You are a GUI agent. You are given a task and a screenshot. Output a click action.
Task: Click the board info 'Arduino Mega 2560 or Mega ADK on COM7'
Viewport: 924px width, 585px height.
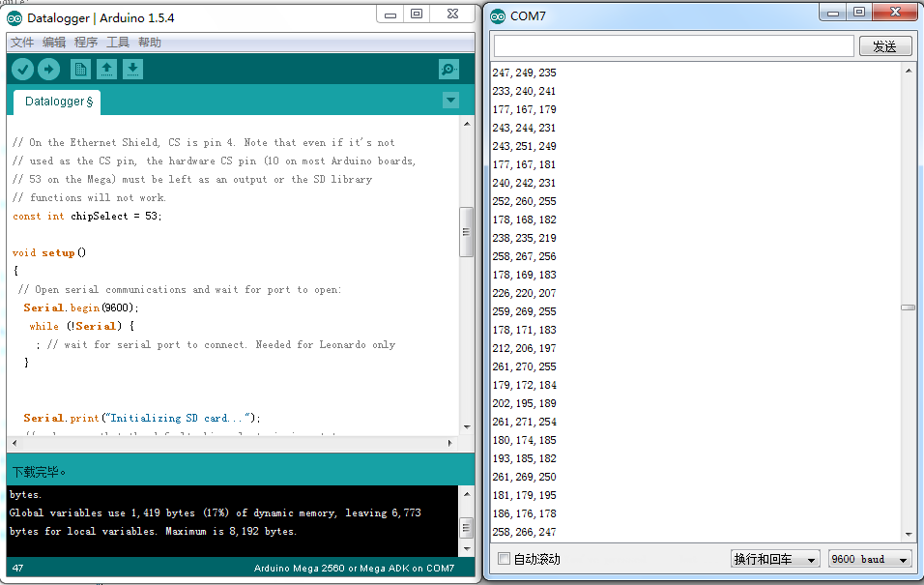[354, 569]
